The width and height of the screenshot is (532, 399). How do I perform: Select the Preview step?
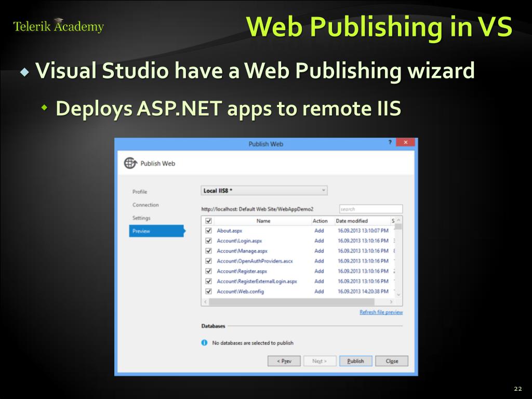click(x=156, y=231)
